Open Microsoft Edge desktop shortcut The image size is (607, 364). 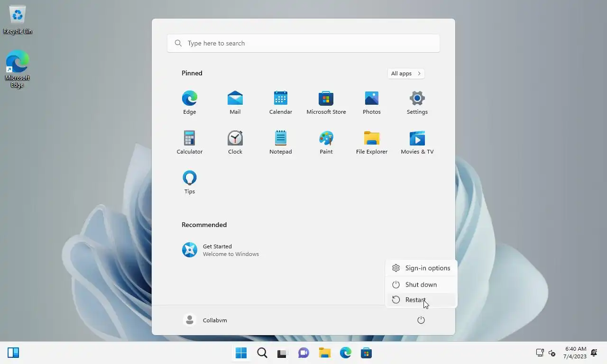point(18,69)
